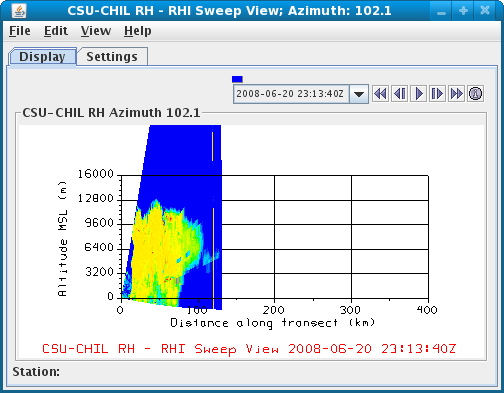Image resolution: width=504 pixels, height=393 pixels.
Task: Select the Display tab
Action: 42,57
